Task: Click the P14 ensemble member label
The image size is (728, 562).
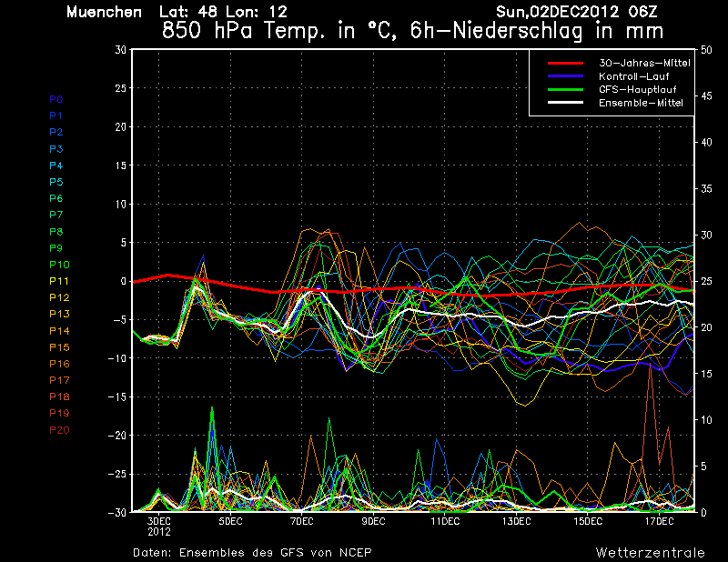Action: (59, 331)
